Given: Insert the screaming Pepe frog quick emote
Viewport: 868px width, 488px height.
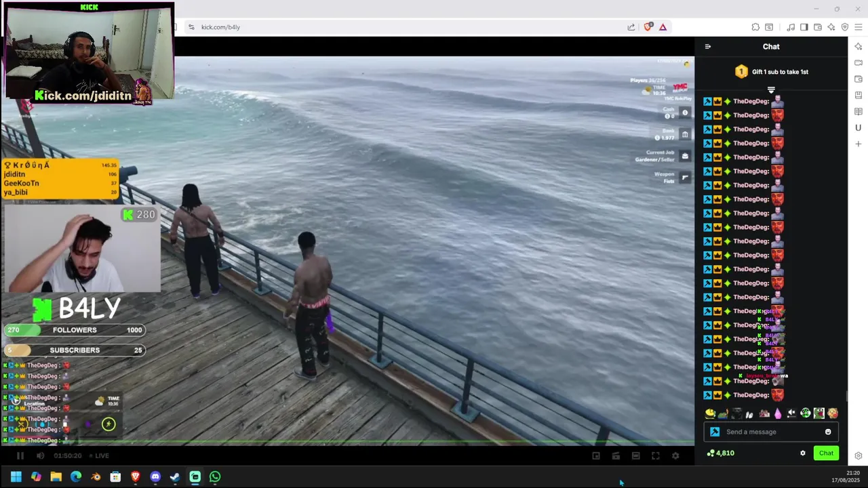Looking at the screenshot, I should tap(819, 413).
